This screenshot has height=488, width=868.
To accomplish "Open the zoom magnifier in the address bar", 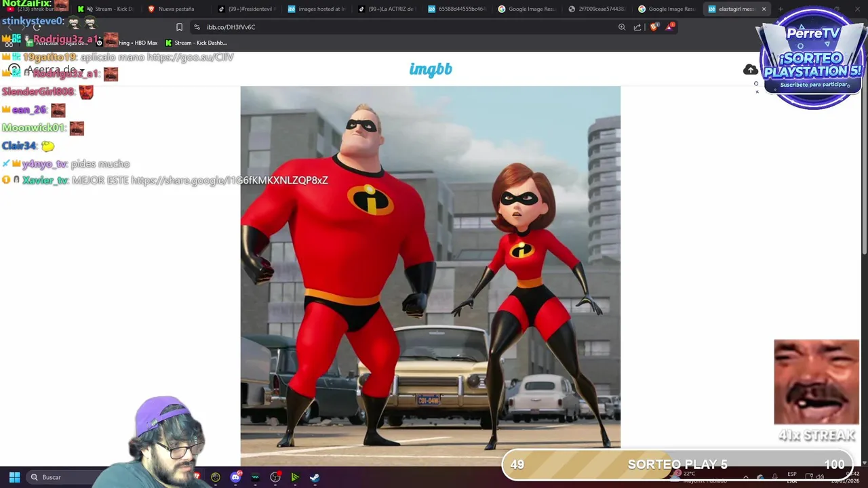I will click(622, 27).
